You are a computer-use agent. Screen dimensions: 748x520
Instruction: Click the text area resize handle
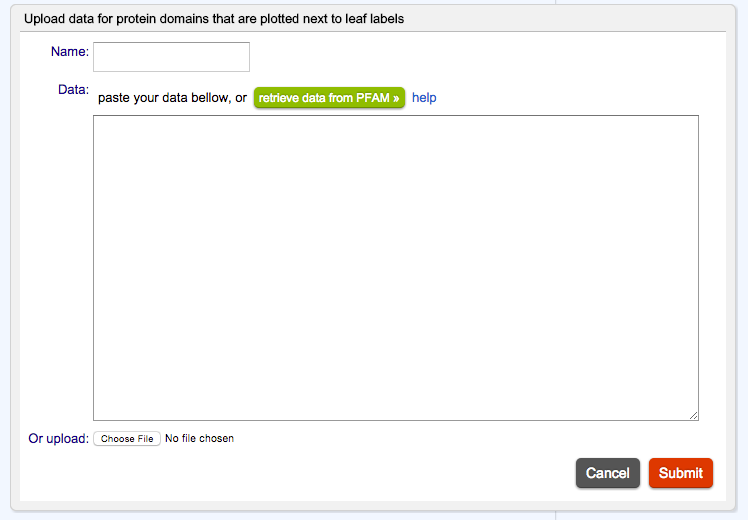click(693, 415)
